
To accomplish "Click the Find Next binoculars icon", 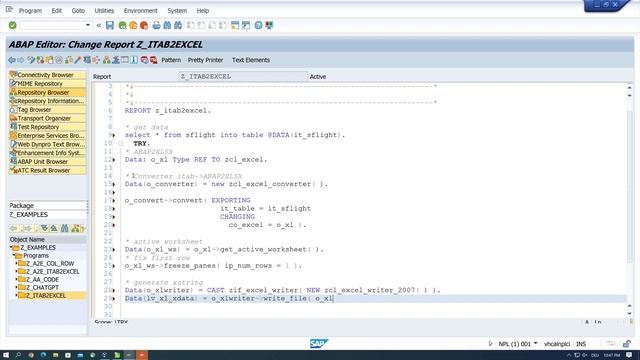I will pos(178,25).
